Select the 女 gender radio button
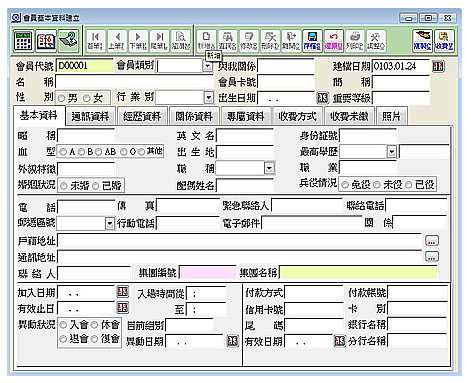 tap(87, 98)
